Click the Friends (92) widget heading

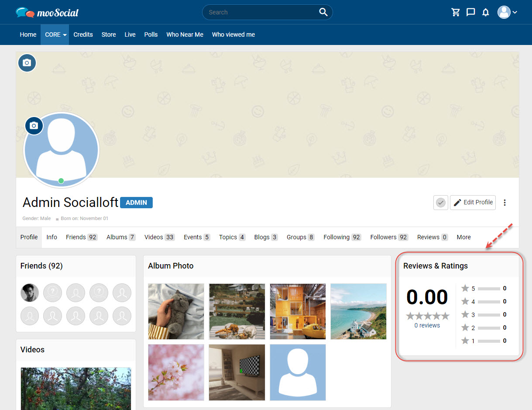[x=41, y=266]
